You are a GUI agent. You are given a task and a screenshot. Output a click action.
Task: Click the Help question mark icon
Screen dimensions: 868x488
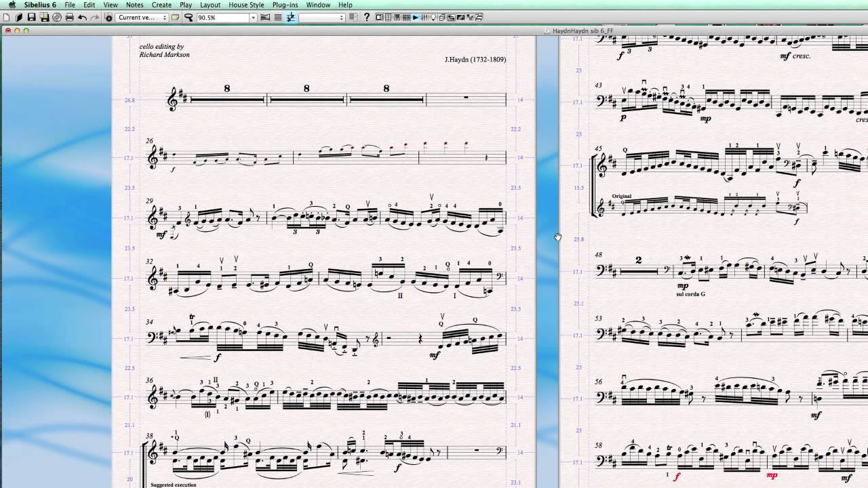pyautogui.click(x=366, y=18)
